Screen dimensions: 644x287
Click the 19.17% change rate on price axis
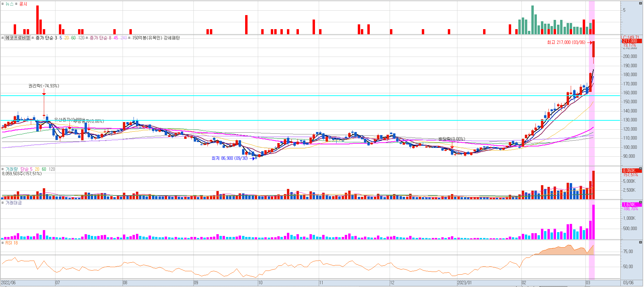click(630, 45)
